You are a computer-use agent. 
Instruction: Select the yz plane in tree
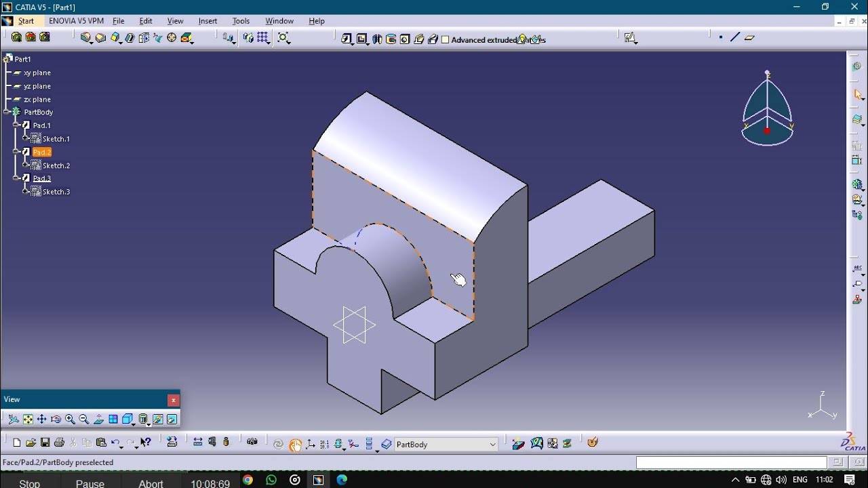point(37,86)
